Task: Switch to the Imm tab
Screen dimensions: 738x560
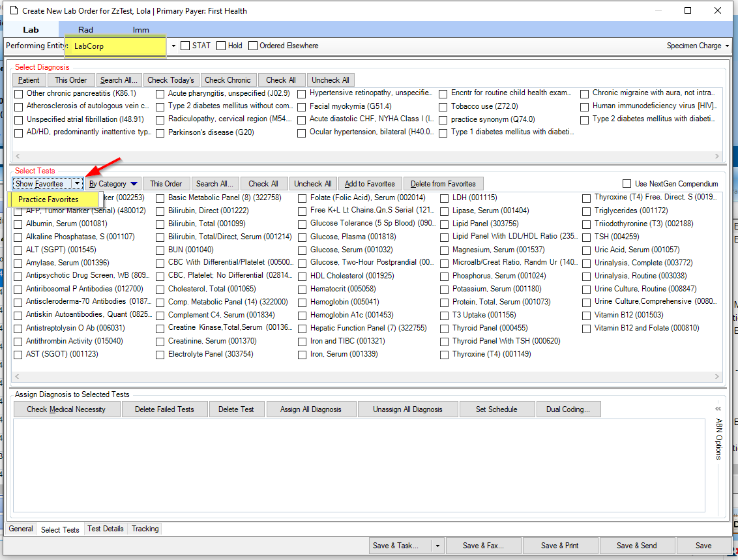Action: click(141, 29)
